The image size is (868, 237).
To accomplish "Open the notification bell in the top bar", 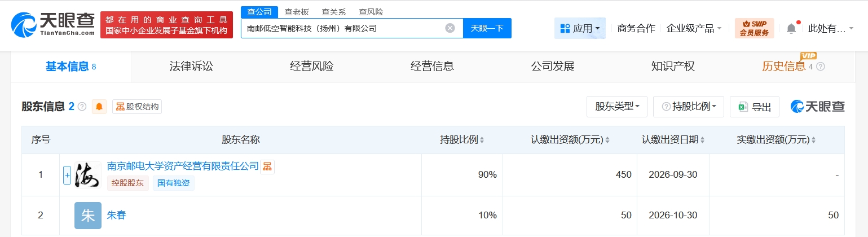I will click(791, 28).
